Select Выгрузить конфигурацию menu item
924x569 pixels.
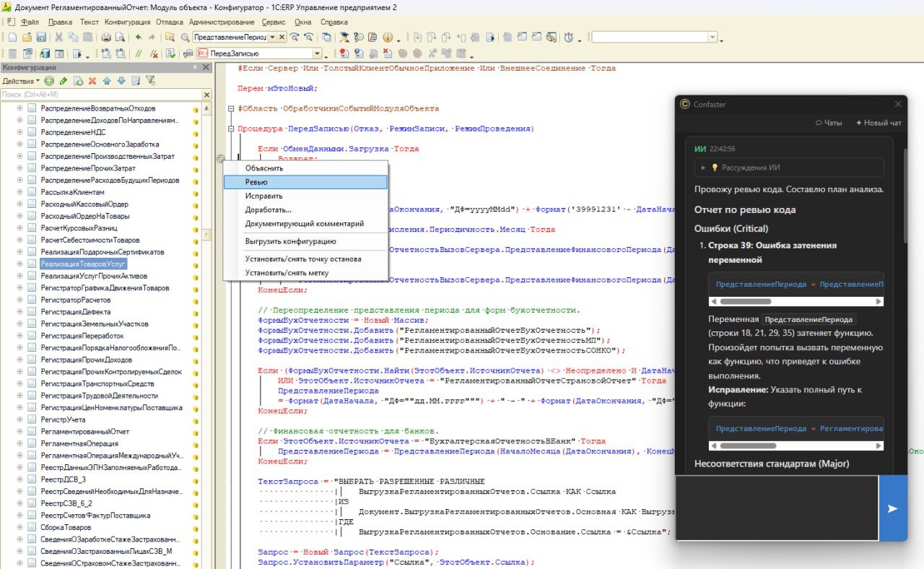(x=305, y=241)
